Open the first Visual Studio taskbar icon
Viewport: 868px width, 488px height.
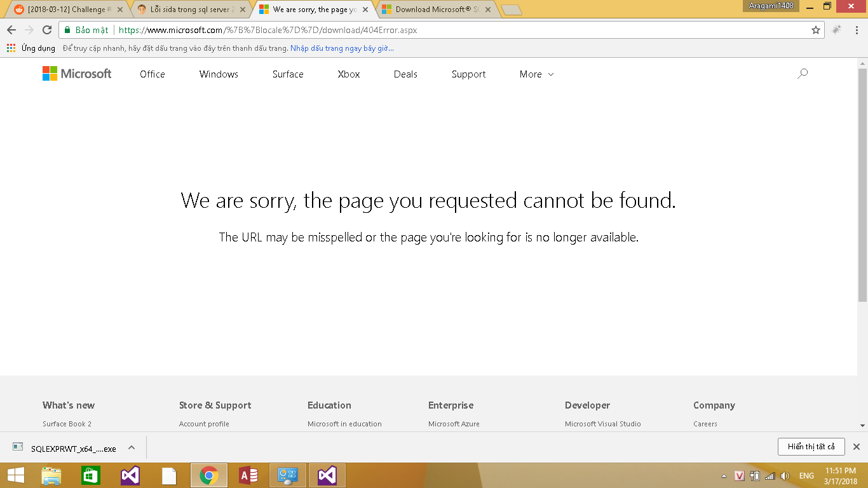(130, 475)
